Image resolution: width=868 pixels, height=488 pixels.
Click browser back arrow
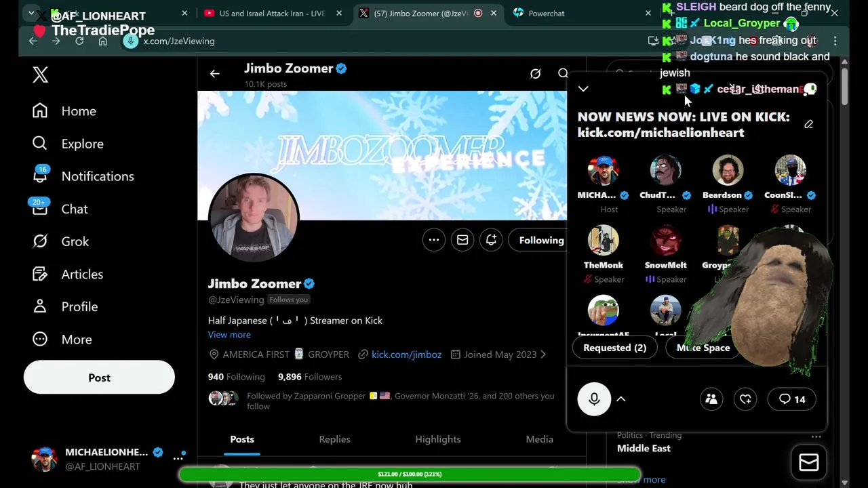(33, 41)
